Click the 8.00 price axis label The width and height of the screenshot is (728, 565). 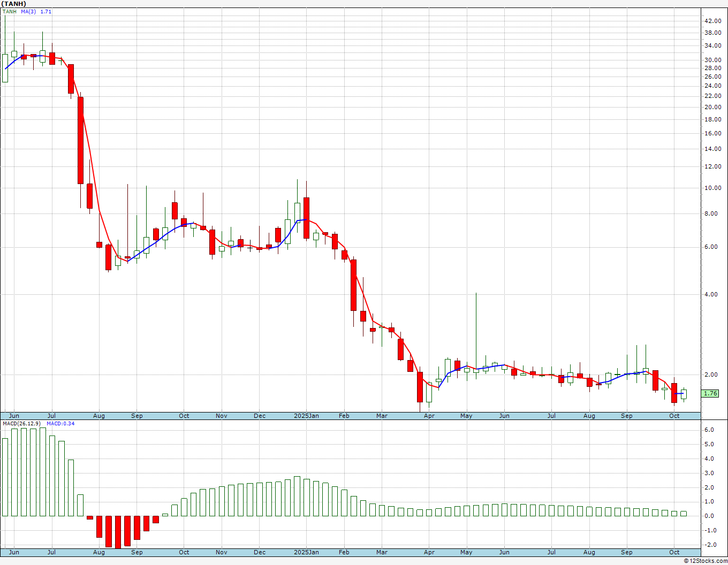click(711, 213)
